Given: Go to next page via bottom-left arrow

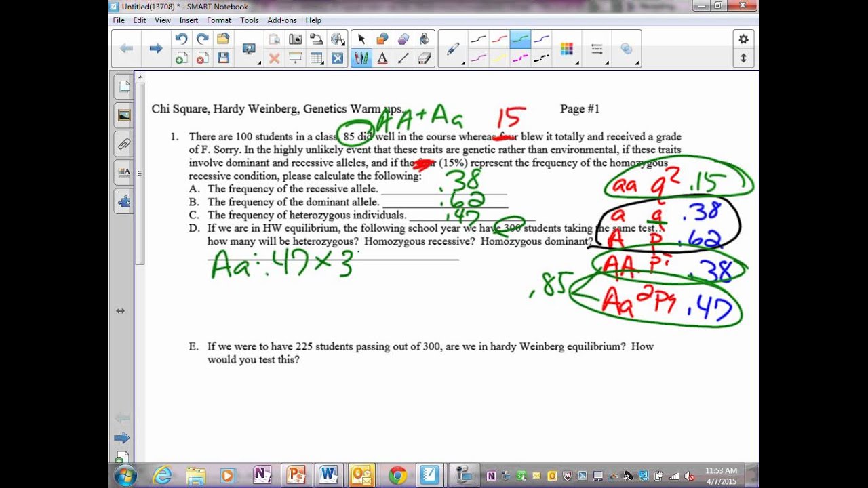Looking at the screenshot, I should click(x=121, y=438).
